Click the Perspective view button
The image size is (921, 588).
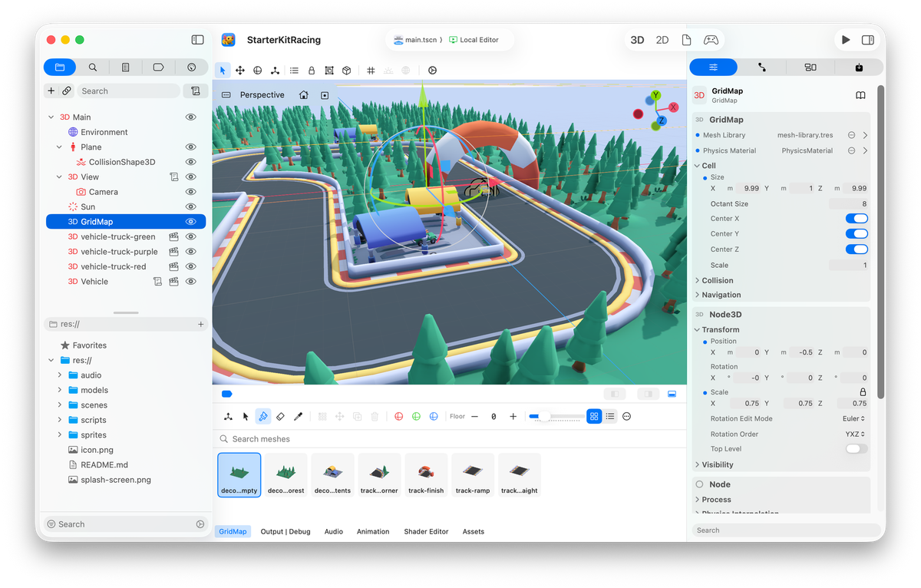262,95
